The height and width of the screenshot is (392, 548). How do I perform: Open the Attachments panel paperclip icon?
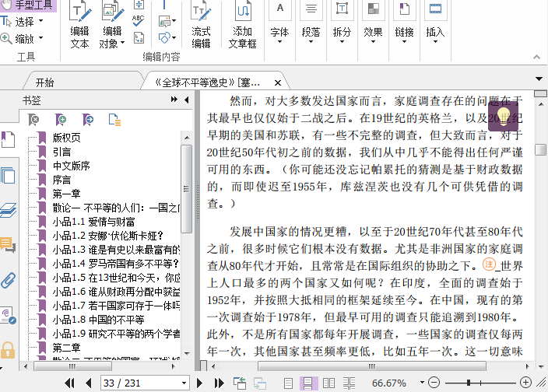(x=9, y=281)
